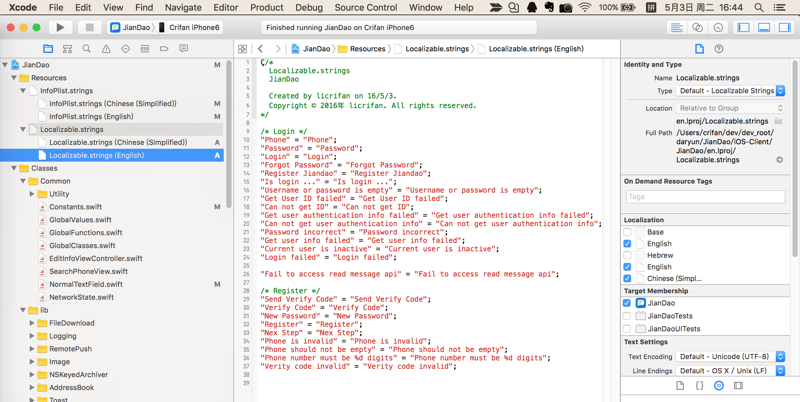Switch to the Assistant editor
The image size is (800, 402).
697,28
